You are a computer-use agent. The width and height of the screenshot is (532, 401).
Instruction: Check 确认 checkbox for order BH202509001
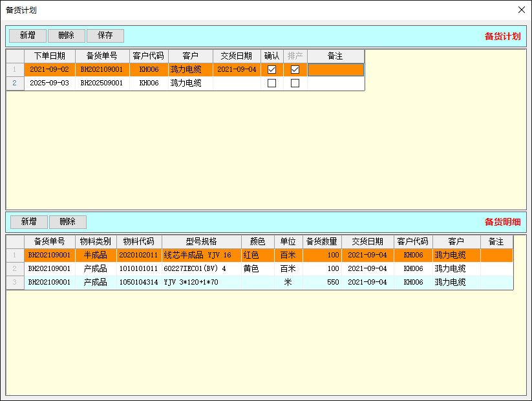tap(272, 83)
